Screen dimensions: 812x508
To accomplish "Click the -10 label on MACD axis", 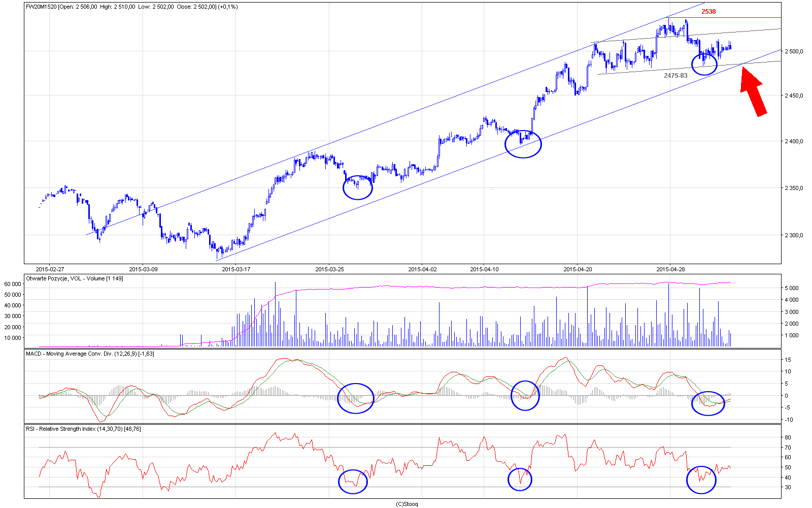I will (x=789, y=420).
